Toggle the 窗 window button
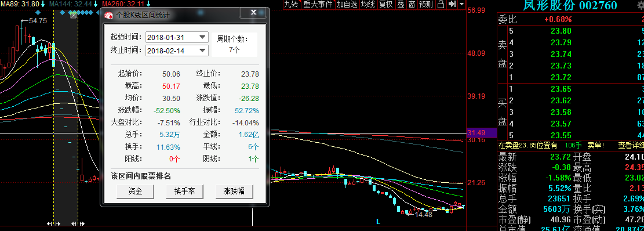The width and height of the screenshot is (644, 231). click(x=412, y=5)
